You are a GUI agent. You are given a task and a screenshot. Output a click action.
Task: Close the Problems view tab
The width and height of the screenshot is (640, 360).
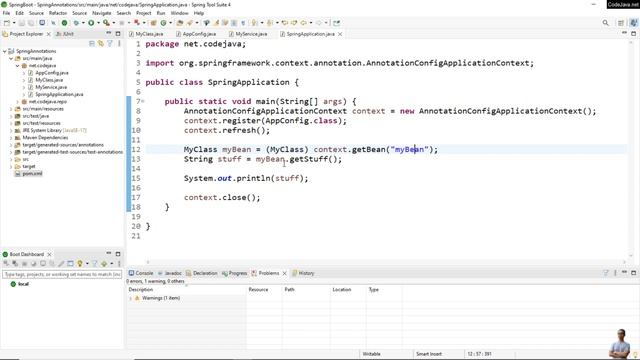point(284,273)
